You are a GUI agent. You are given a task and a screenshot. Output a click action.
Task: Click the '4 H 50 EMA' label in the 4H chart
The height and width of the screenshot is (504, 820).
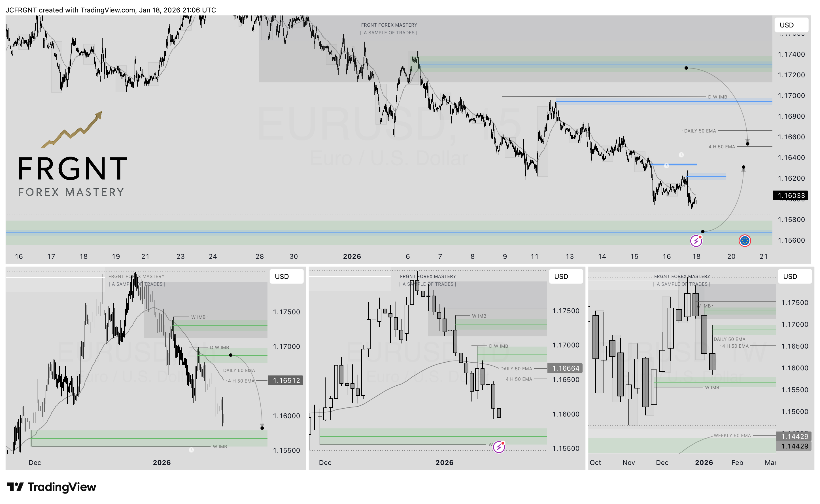(x=241, y=381)
